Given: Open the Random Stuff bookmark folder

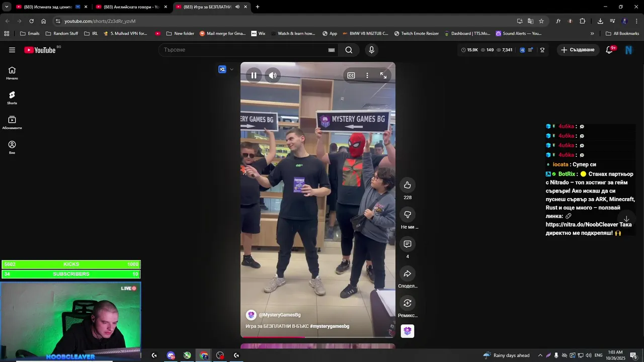Looking at the screenshot, I should coord(62,34).
